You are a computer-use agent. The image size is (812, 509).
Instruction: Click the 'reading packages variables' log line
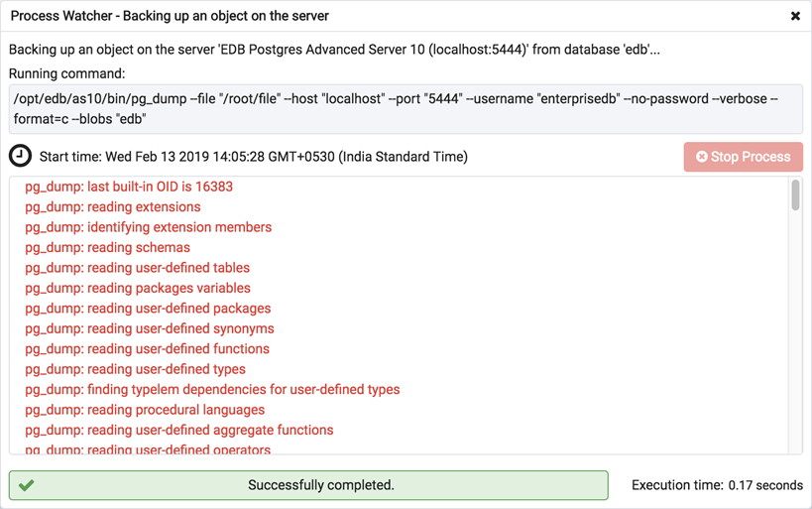tap(138, 289)
